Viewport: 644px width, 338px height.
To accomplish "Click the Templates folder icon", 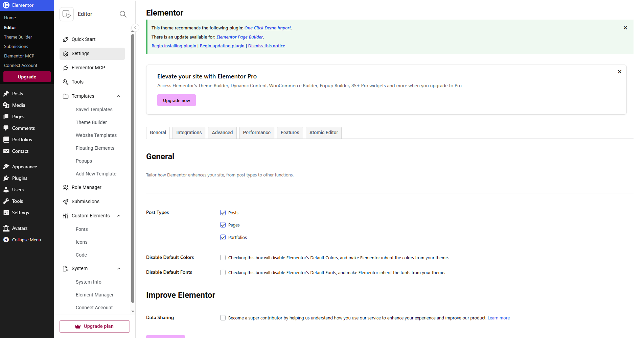I will pos(66,96).
